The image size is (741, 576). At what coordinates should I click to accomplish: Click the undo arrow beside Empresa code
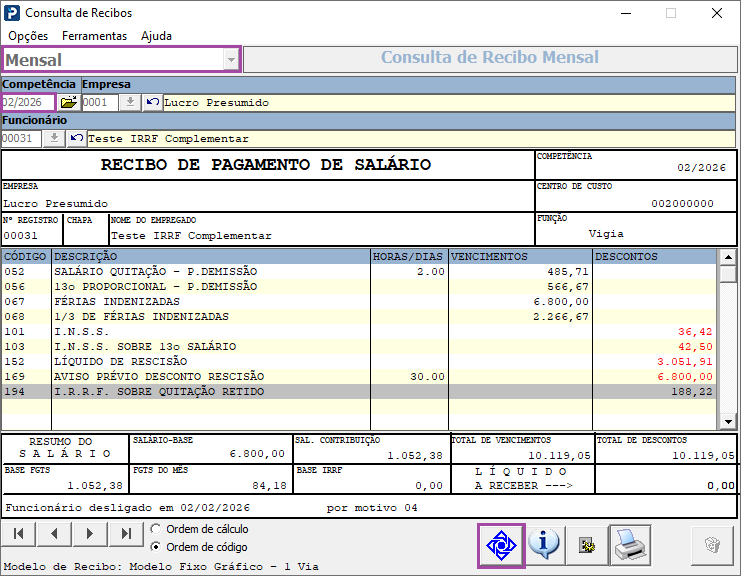point(152,102)
